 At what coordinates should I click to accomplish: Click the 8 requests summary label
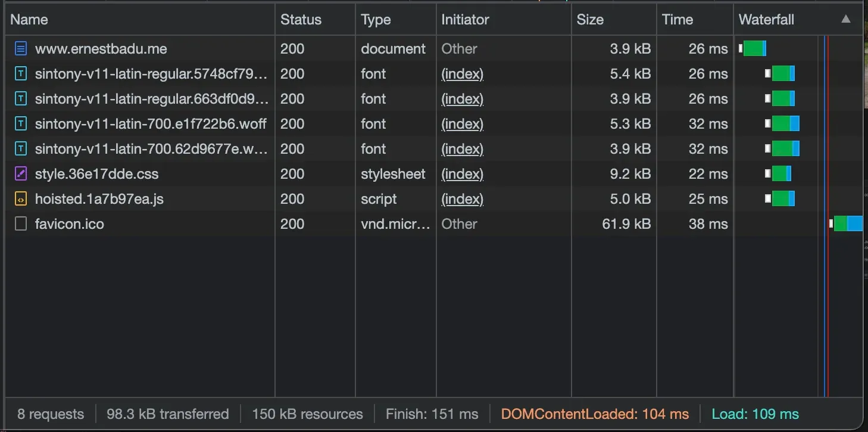(x=50, y=414)
